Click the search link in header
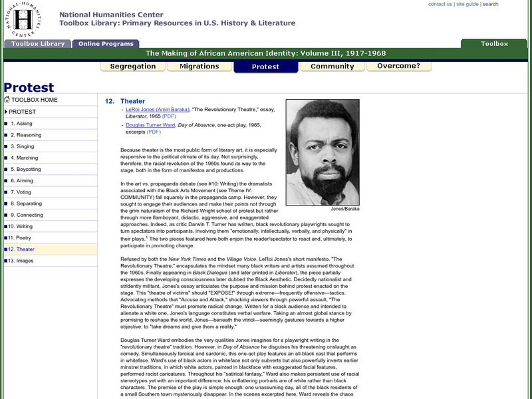This screenshot has width=532, height=399. pyautogui.click(x=490, y=4)
